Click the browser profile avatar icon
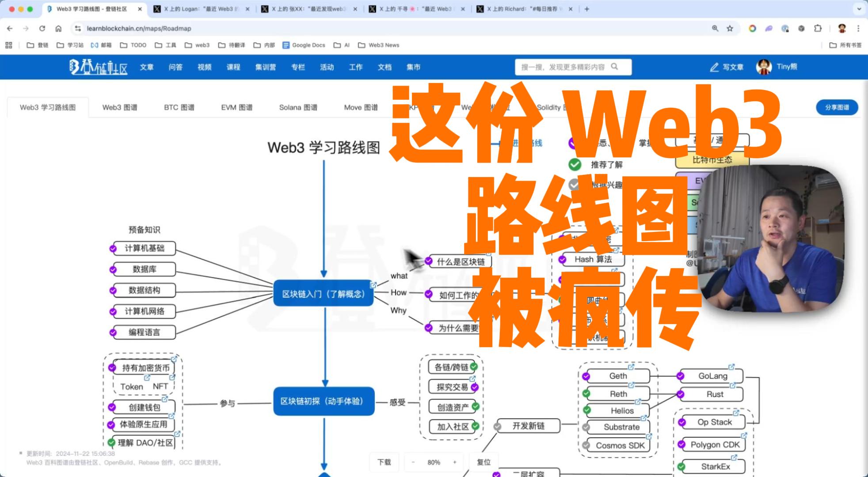This screenshot has width=868, height=477. pos(842,28)
